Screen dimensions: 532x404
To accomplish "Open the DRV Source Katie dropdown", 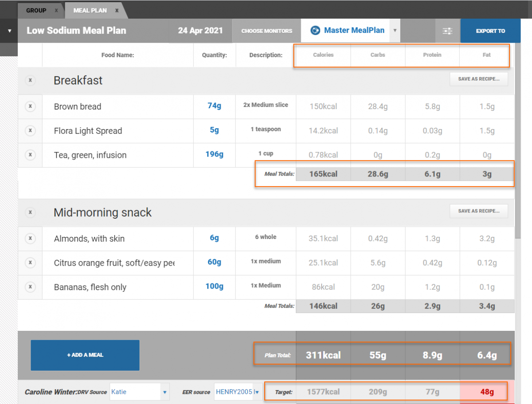I will pyautogui.click(x=164, y=392).
